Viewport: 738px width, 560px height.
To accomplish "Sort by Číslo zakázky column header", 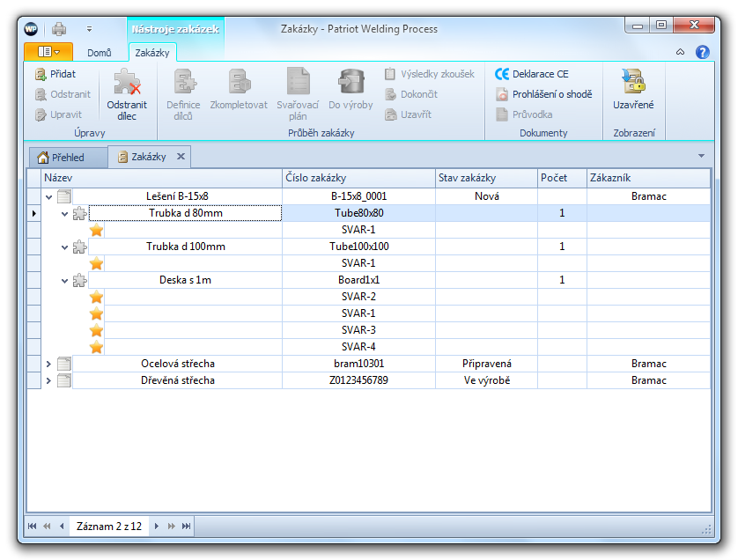I will (x=358, y=178).
